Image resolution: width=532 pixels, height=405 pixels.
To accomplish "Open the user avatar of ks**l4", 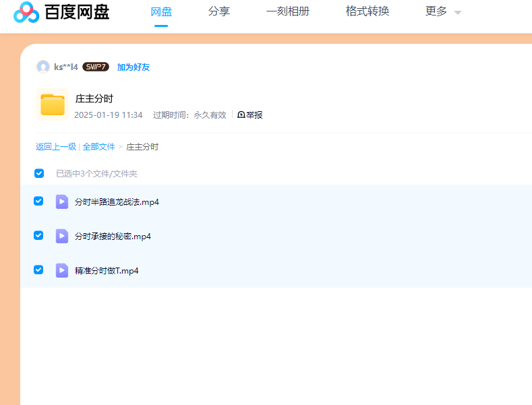I will (x=43, y=67).
